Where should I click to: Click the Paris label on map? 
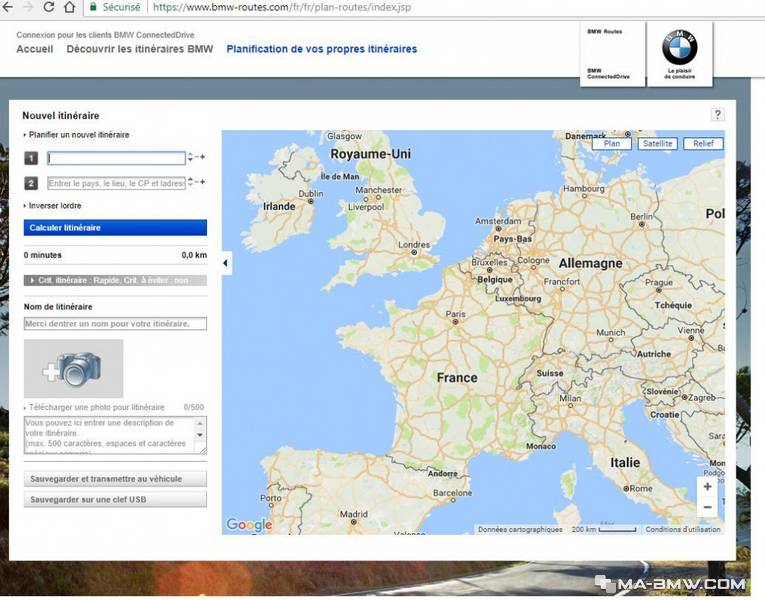point(455,314)
